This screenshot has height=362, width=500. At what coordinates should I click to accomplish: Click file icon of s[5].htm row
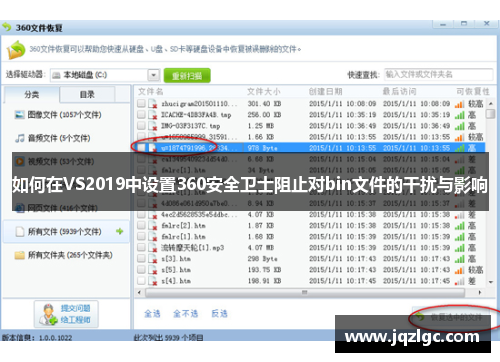coord(153,270)
